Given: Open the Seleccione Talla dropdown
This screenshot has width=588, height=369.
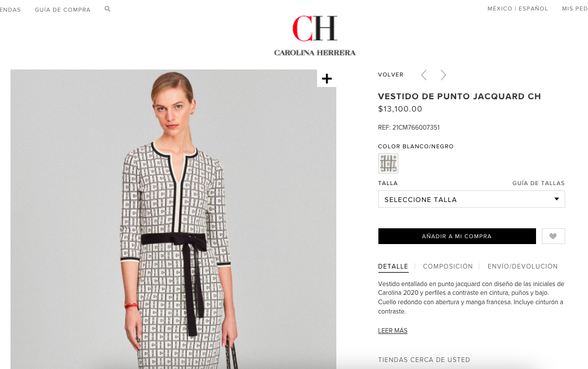Looking at the screenshot, I should (471, 199).
